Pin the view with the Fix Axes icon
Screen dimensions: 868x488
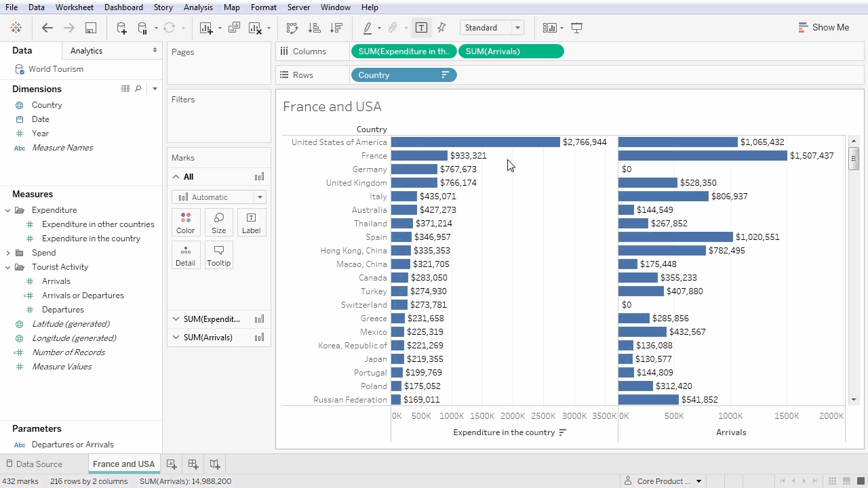click(x=441, y=28)
